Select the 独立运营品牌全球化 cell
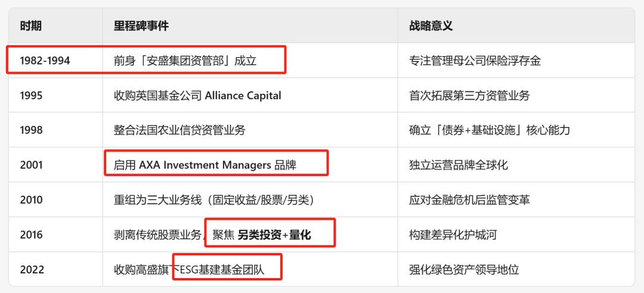Viewport: 644px width, 293px height. (459, 165)
